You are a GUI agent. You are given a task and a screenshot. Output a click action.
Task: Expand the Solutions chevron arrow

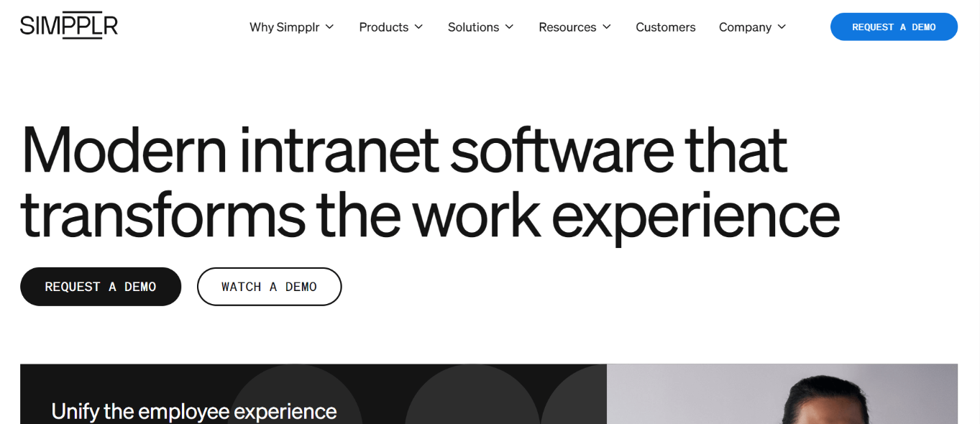pos(509,27)
